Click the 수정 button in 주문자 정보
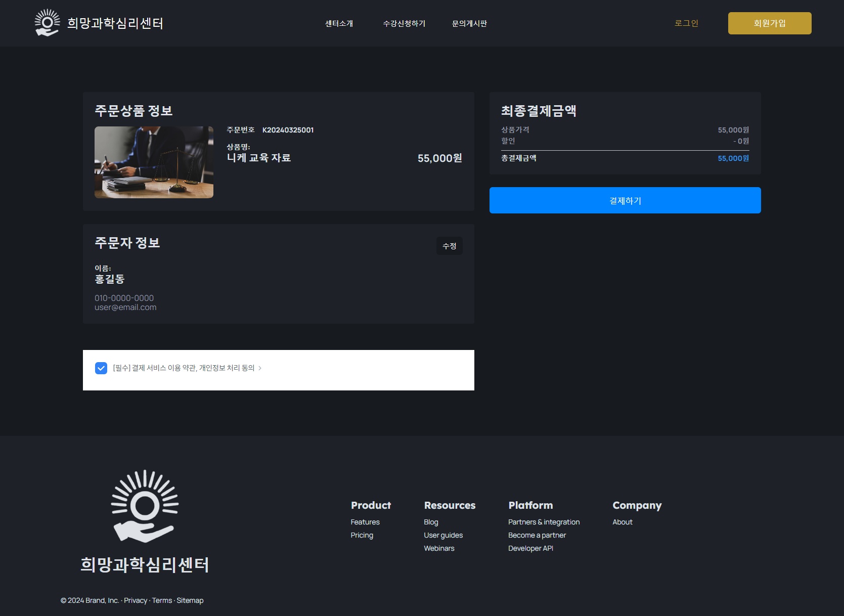The image size is (844, 616). pyautogui.click(x=450, y=246)
